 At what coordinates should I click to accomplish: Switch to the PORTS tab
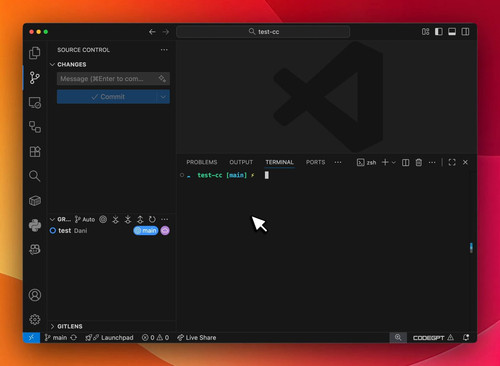tap(315, 162)
